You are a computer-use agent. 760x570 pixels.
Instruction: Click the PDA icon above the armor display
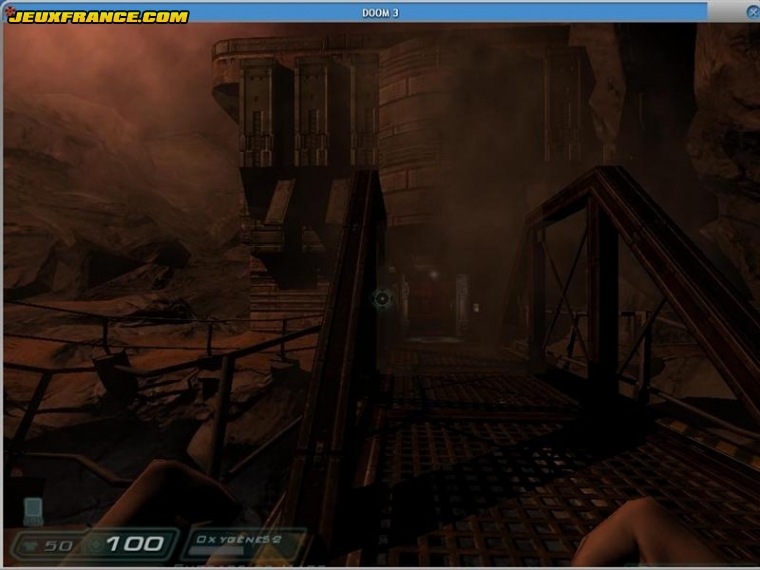point(33,512)
